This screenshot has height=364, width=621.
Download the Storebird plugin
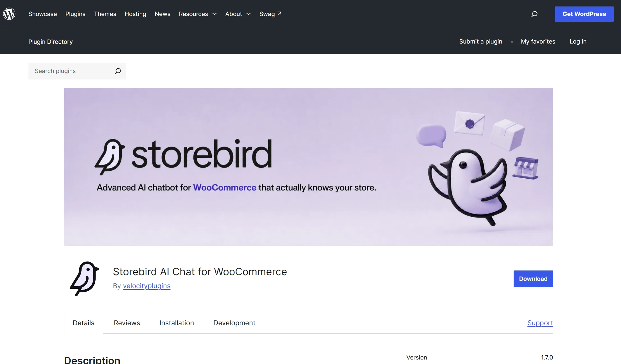(533, 279)
